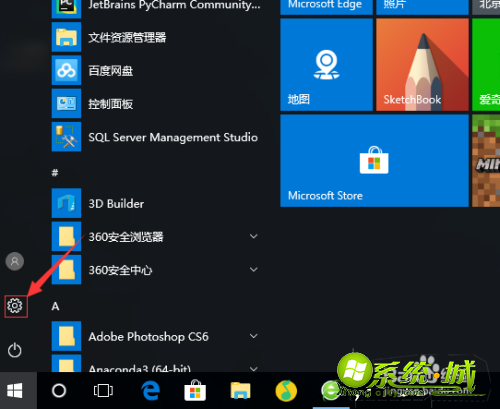Open Microsoft Store from taskbar

(x=195, y=390)
